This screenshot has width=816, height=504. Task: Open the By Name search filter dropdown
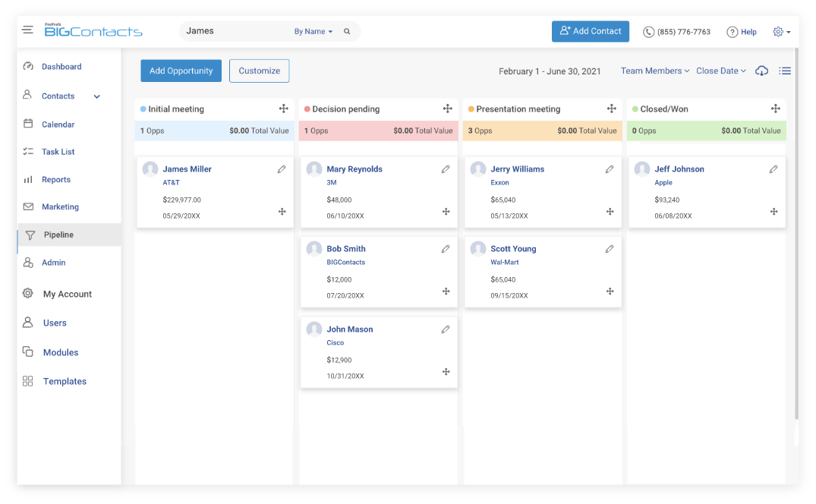(x=313, y=31)
